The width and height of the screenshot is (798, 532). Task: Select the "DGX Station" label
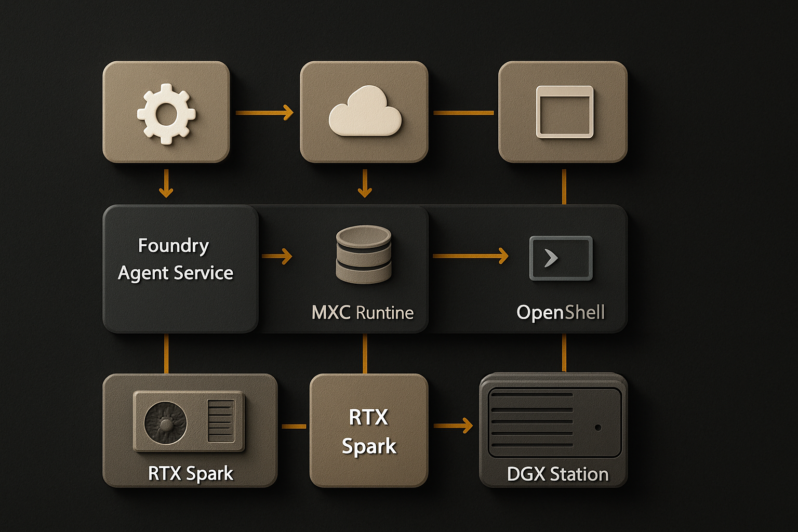coord(557,474)
